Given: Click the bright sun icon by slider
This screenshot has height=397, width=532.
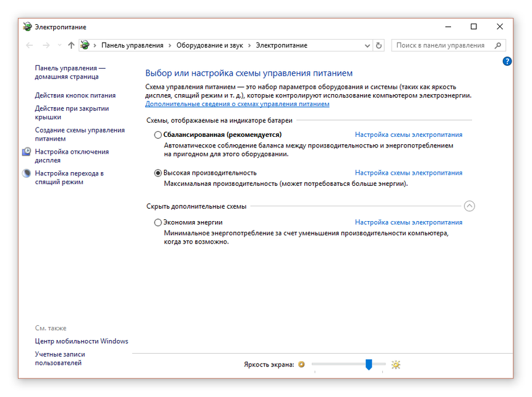Looking at the screenshot, I should [x=396, y=365].
